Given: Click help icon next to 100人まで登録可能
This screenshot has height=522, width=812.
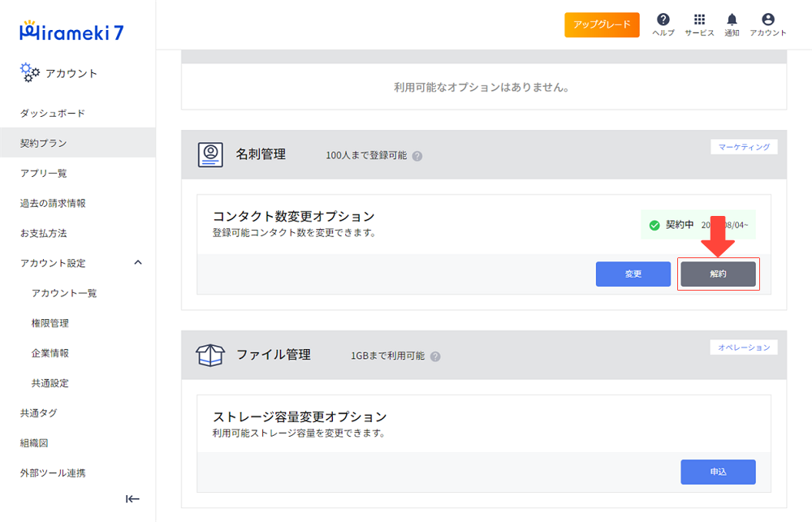Looking at the screenshot, I should click(x=417, y=156).
